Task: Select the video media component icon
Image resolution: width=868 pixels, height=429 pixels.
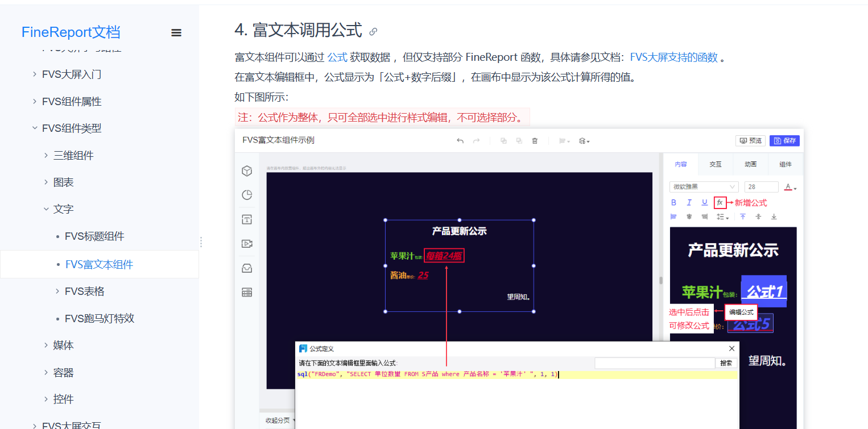Action: click(247, 244)
